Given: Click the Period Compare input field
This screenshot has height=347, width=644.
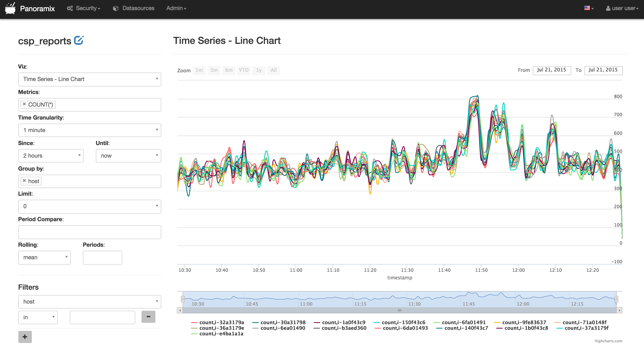Looking at the screenshot, I should (90, 232).
